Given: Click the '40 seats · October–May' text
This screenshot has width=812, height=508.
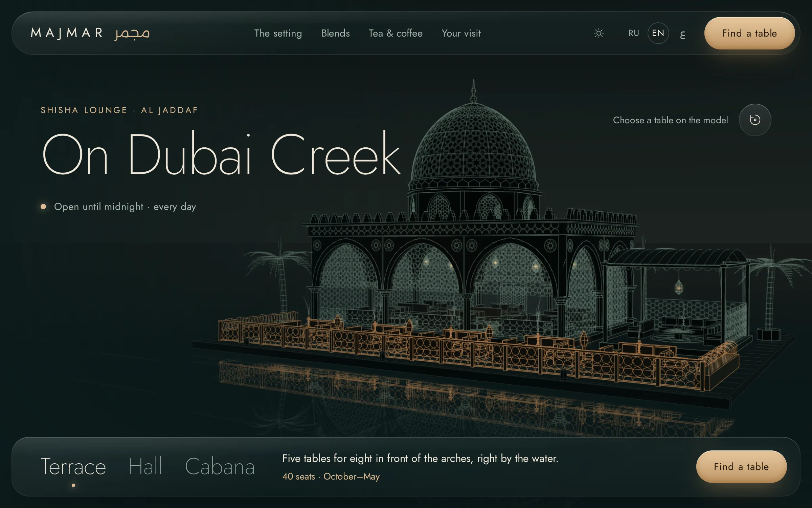Looking at the screenshot, I should tap(331, 477).
